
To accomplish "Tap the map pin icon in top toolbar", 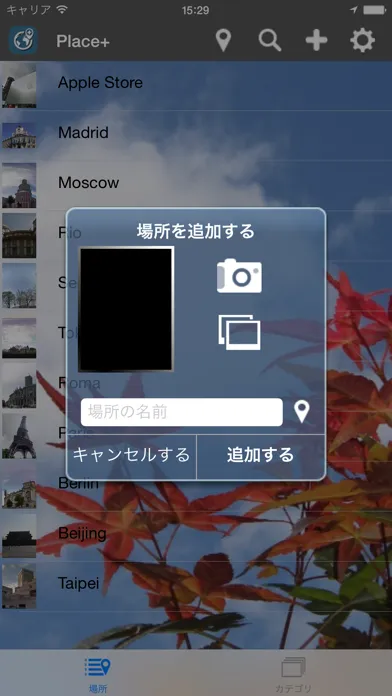I will coord(223,41).
